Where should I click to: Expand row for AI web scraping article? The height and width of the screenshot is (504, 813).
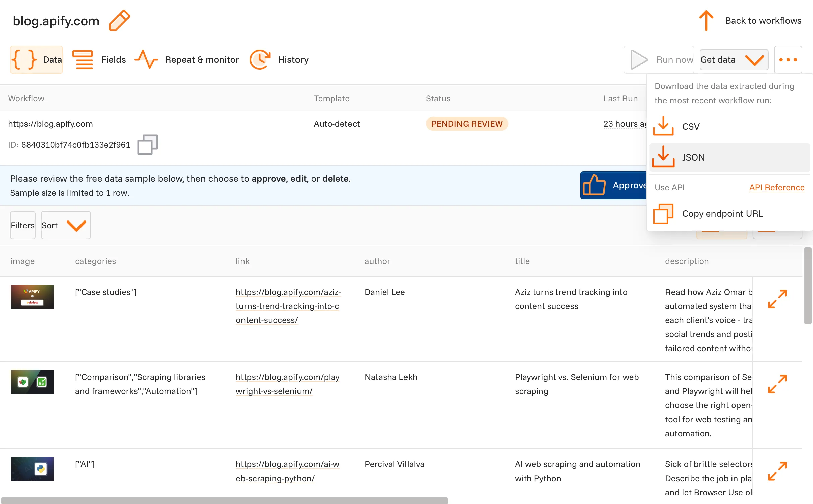777,471
